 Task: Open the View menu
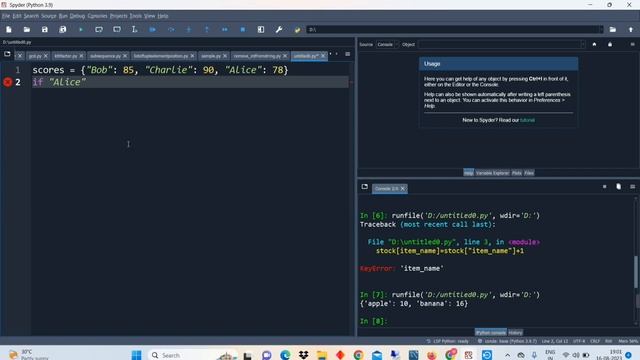click(x=149, y=16)
